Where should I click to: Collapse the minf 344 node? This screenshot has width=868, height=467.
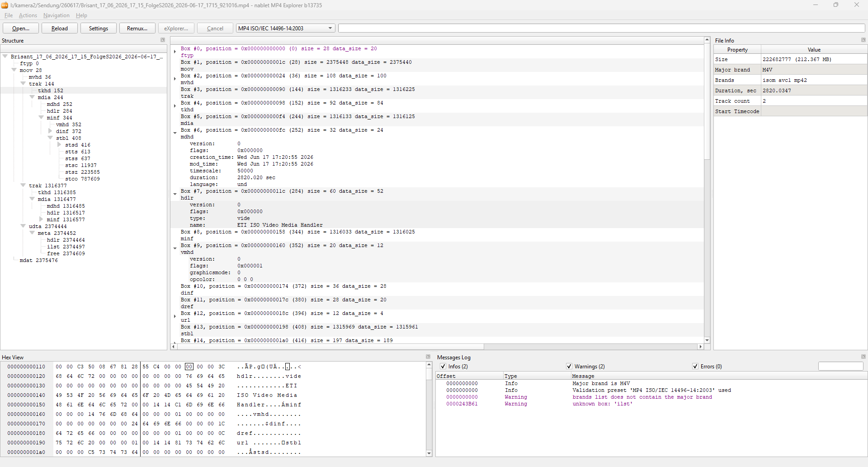coord(41,118)
